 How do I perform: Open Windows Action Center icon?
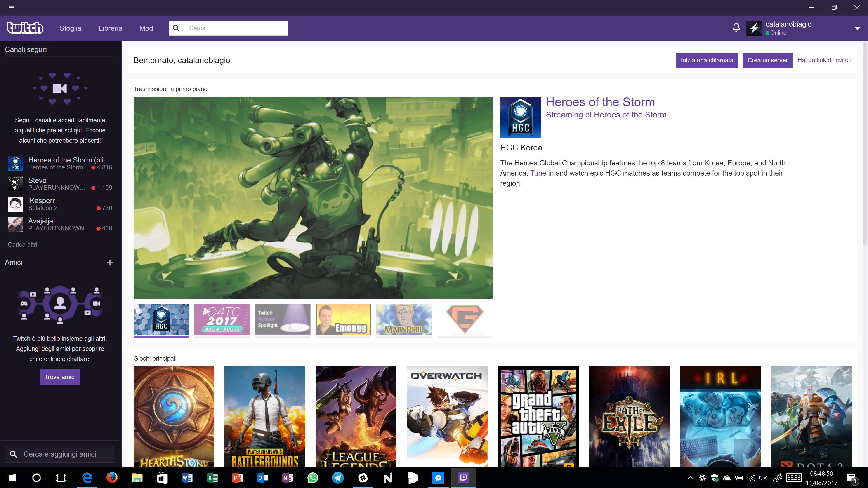[852, 478]
